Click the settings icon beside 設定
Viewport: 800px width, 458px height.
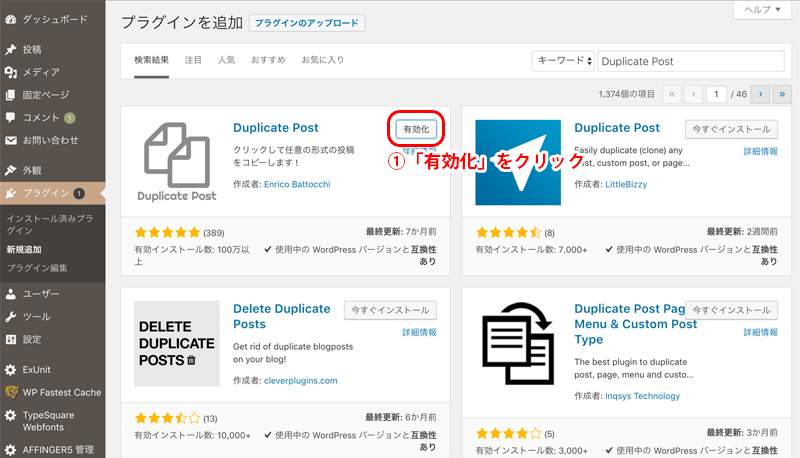[x=11, y=339]
